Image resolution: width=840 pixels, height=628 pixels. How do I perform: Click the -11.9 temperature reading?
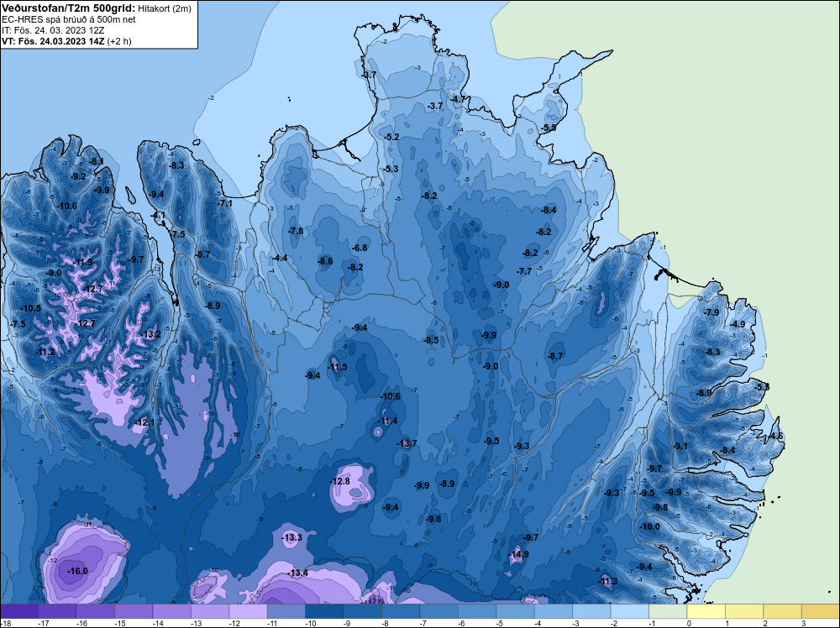point(83,262)
